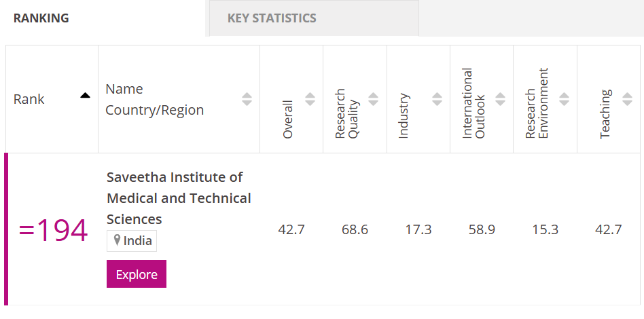
Task: Switch to the Key Statistics tab
Action: coord(272,18)
